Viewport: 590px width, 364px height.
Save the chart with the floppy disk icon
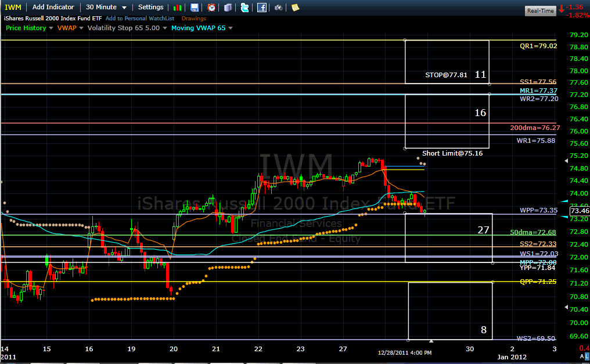point(195,8)
